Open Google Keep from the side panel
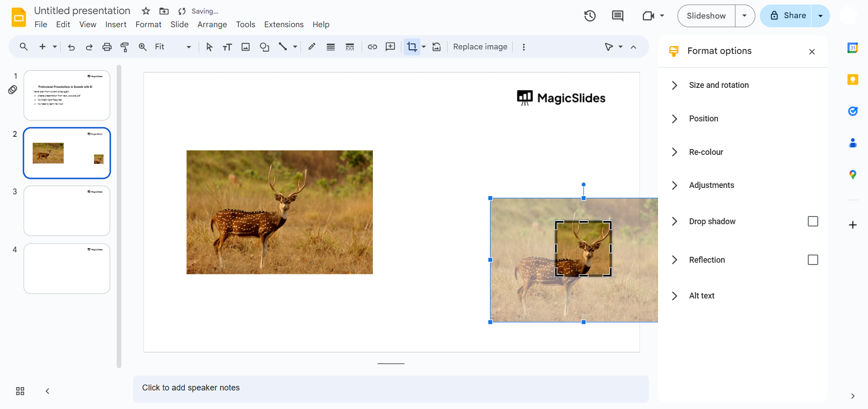Image resolution: width=868 pixels, height=409 pixels. click(853, 79)
